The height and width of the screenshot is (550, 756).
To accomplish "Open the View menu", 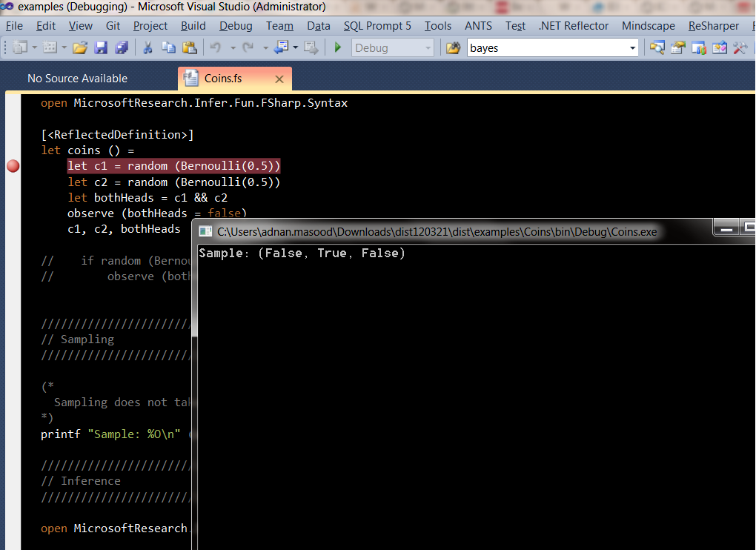I will point(81,25).
